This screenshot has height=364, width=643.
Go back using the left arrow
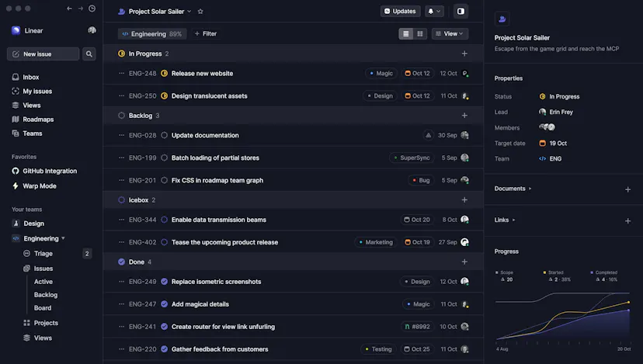(69, 9)
